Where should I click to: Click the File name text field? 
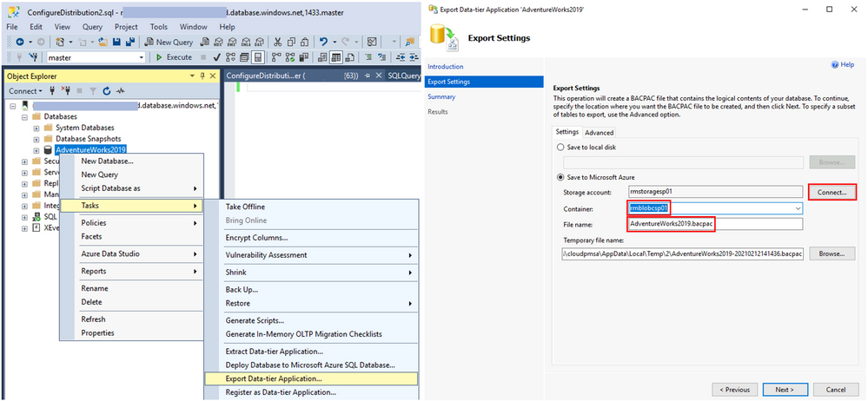(714, 224)
